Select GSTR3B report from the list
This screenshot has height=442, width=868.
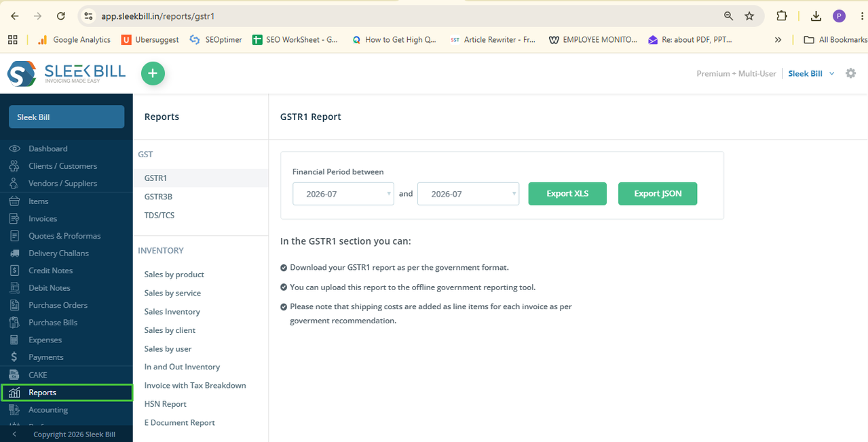click(x=158, y=197)
